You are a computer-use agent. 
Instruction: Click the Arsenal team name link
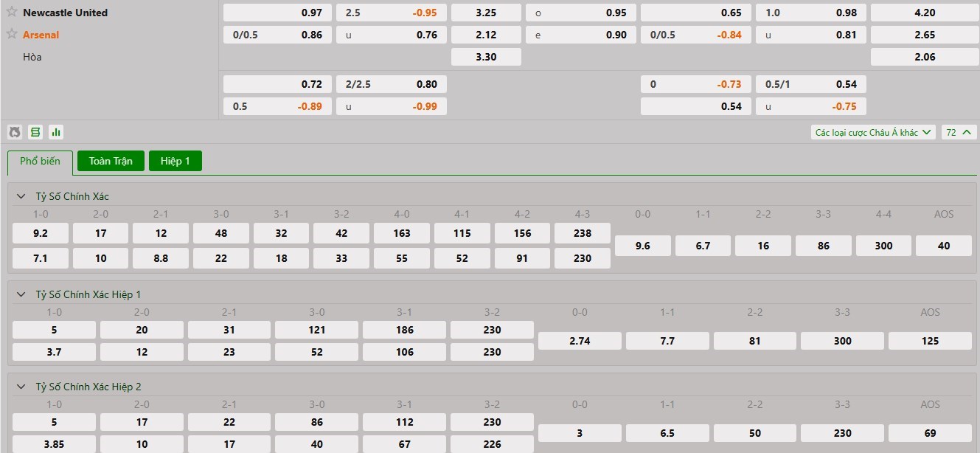41,35
